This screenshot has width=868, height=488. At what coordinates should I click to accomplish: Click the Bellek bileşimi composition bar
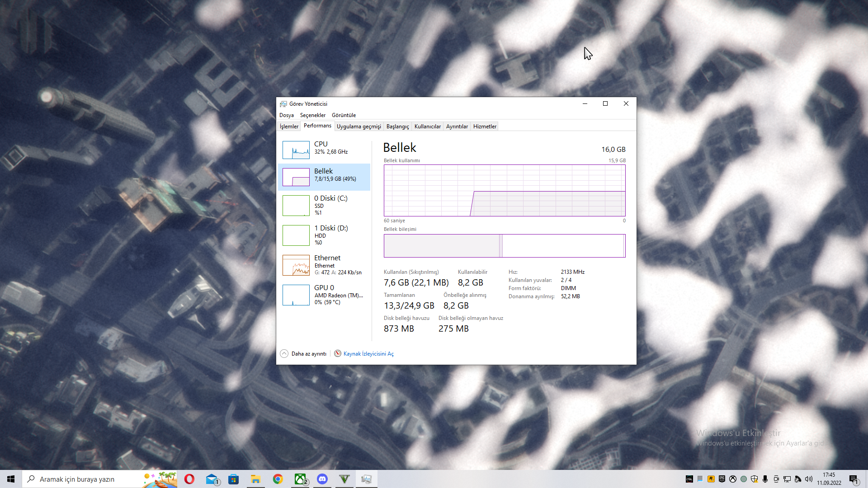click(x=504, y=246)
